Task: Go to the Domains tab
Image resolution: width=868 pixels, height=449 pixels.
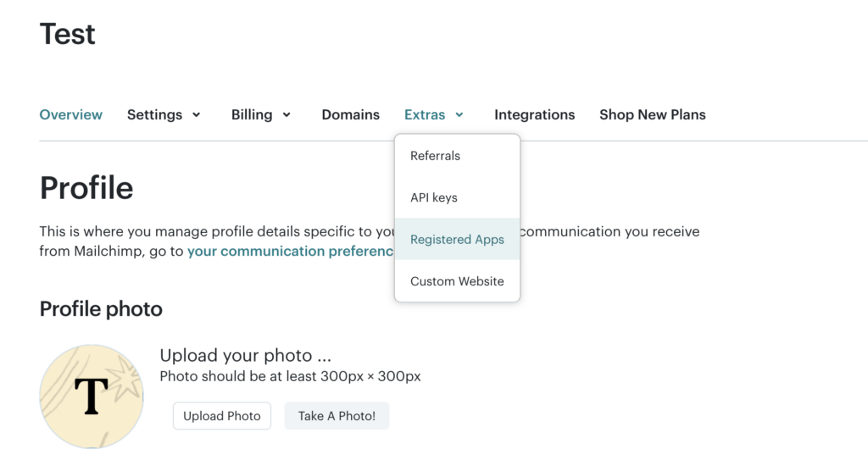Action: tap(350, 114)
